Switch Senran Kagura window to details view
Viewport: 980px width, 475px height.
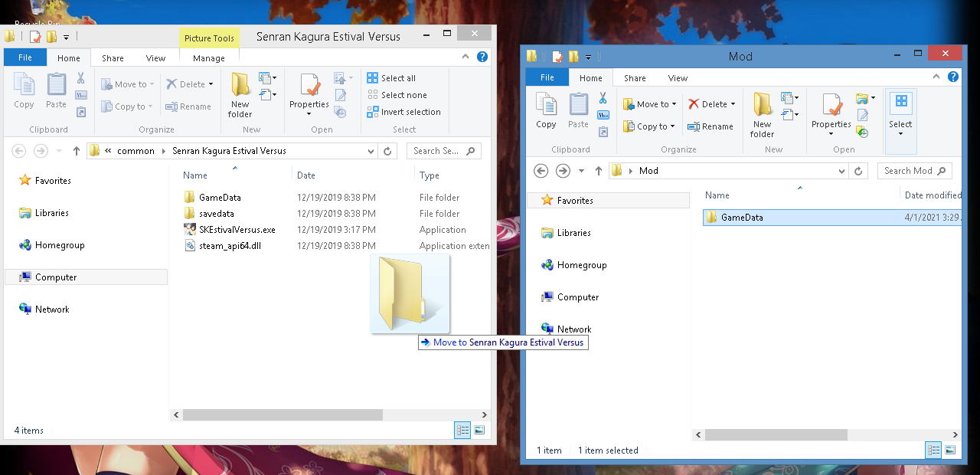coord(462,431)
